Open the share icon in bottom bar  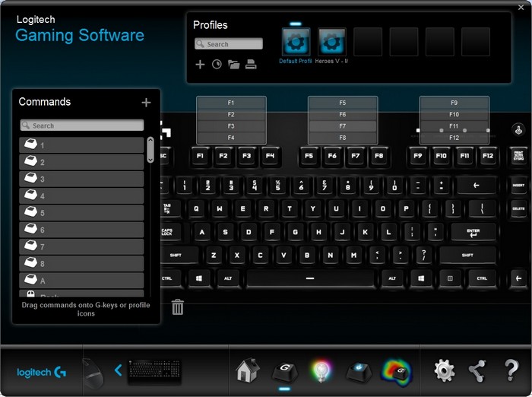(477, 370)
